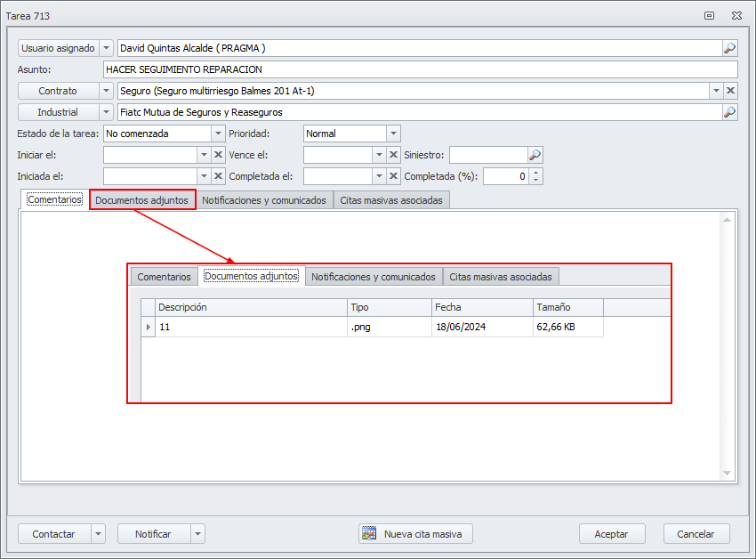Clear the Vence el date

(393, 155)
